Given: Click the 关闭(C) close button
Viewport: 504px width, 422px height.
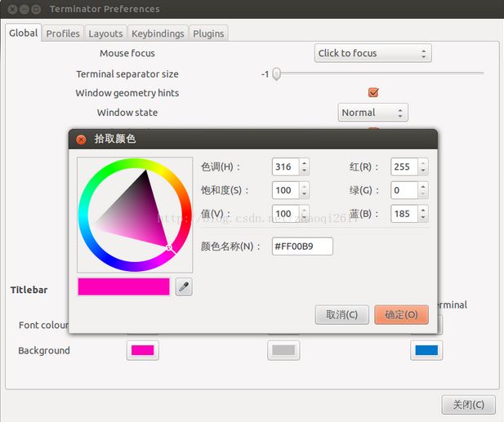Looking at the screenshot, I should pos(468,404).
